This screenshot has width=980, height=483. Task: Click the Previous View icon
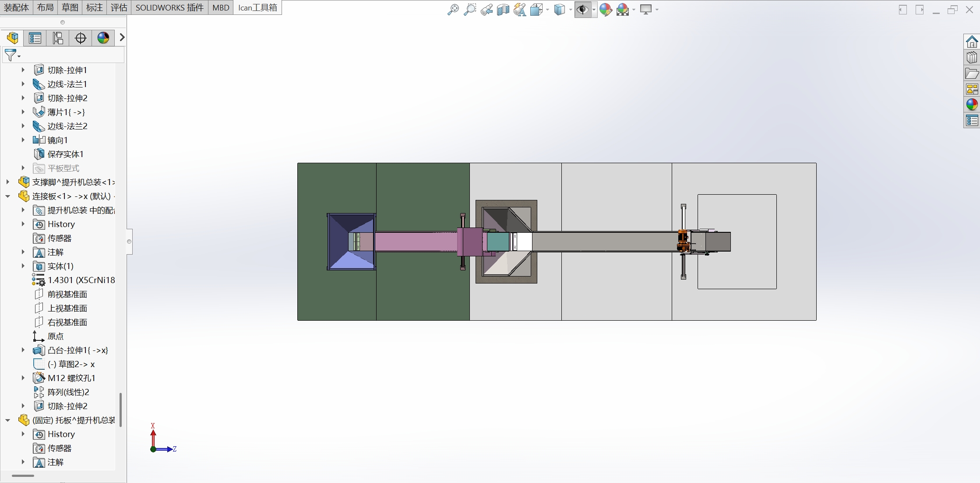tap(486, 9)
